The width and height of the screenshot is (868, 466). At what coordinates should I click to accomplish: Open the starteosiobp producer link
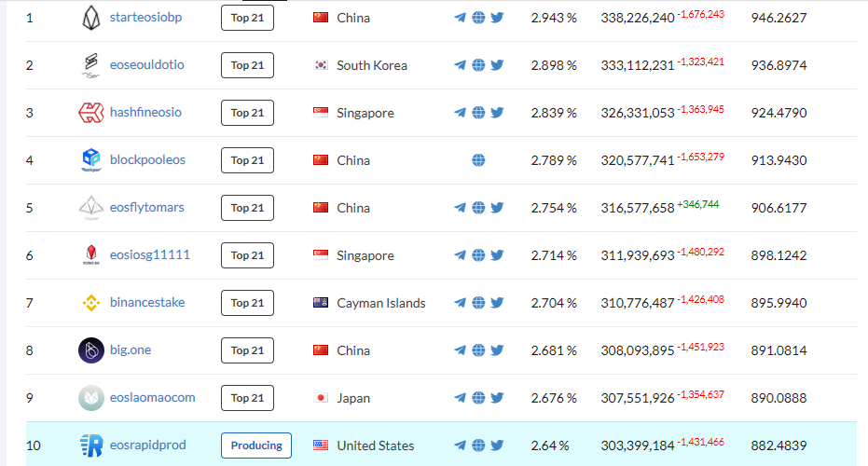(145, 17)
